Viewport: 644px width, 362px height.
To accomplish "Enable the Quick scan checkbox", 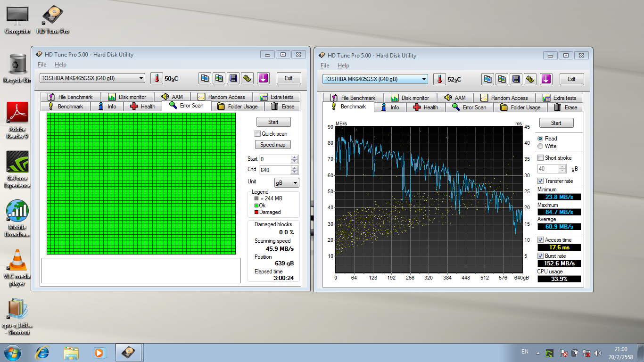I will 257,134.
